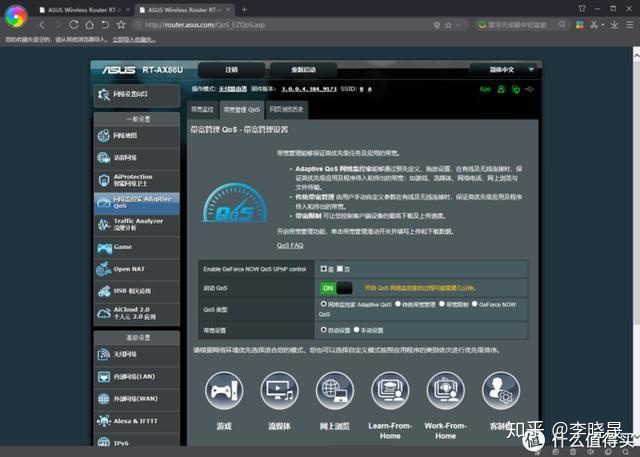Select 否 for GeForce NOW UPnP control
The width and height of the screenshot is (640, 457).
[340, 268]
